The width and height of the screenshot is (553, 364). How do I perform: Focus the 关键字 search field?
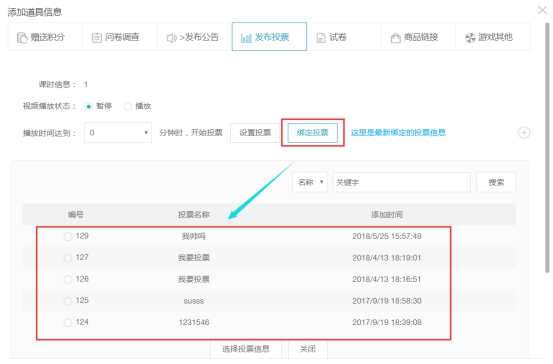tap(402, 182)
